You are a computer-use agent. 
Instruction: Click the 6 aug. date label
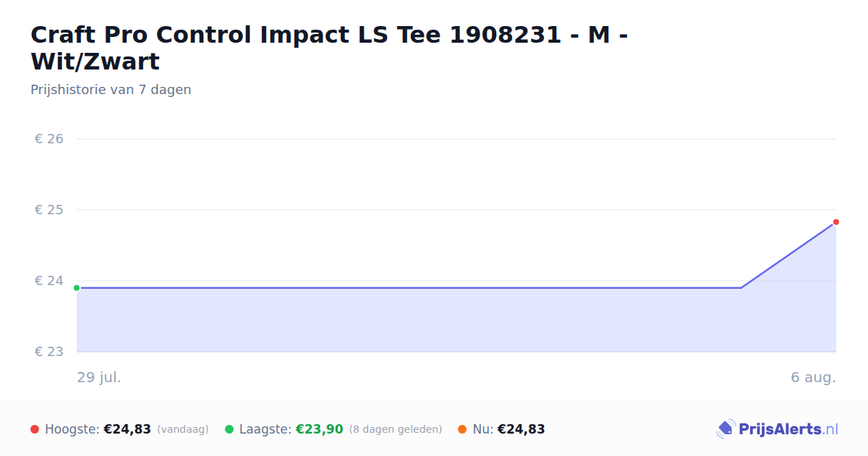click(813, 378)
